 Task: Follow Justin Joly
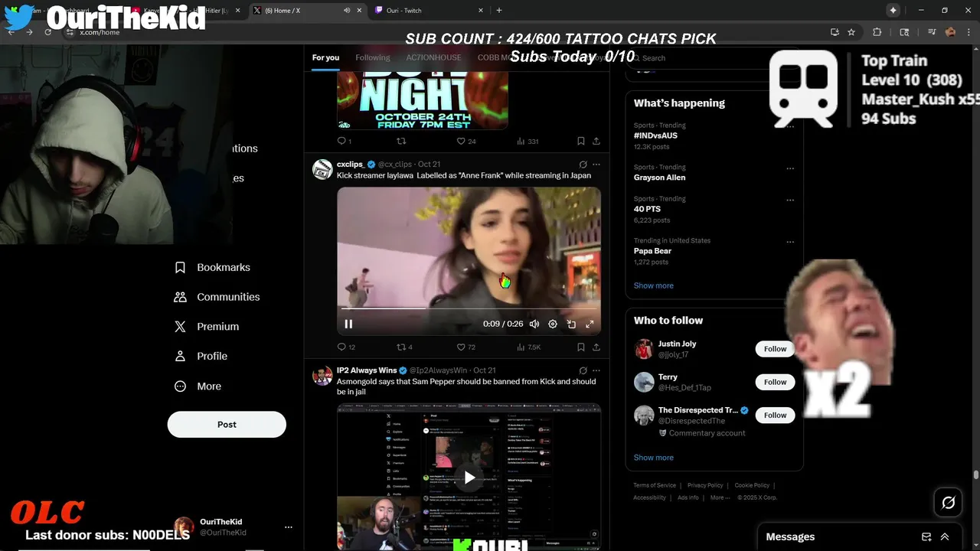click(x=775, y=349)
